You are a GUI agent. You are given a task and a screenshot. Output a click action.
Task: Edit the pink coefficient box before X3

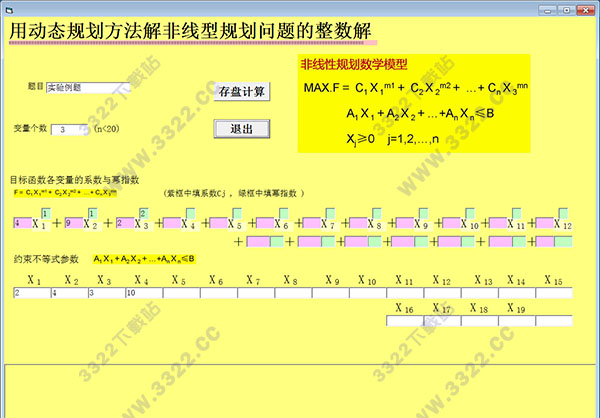coord(125,223)
